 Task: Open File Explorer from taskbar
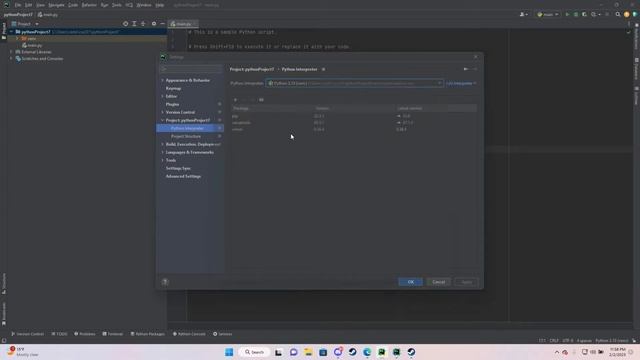tap(308, 352)
